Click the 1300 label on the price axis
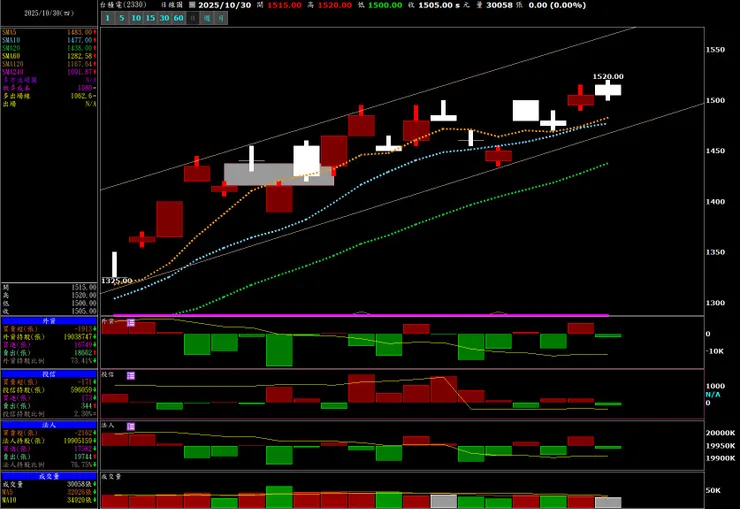Screen dimensions: 740x509 715,303
